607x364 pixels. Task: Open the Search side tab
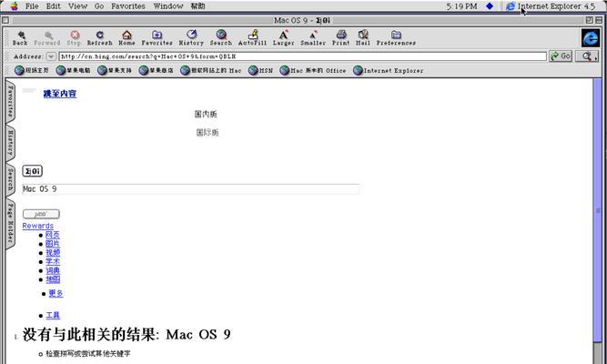[x=10, y=180]
